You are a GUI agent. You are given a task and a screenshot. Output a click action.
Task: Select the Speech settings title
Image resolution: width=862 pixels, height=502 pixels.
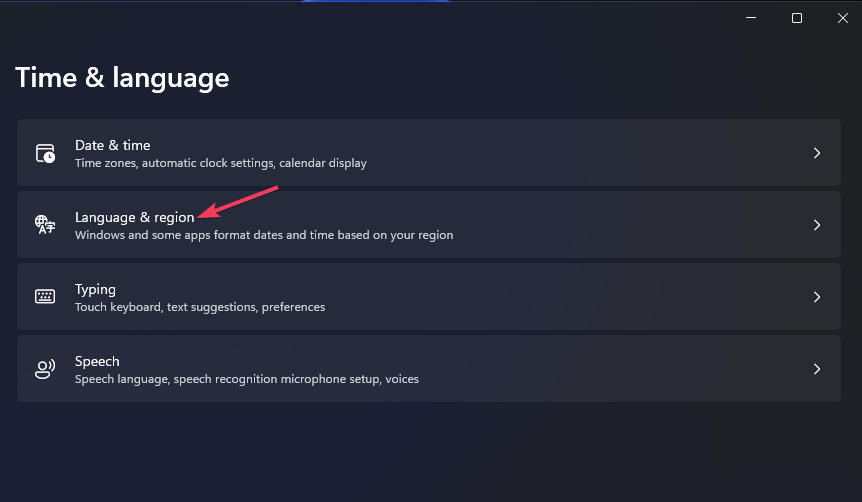click(97, 361)
